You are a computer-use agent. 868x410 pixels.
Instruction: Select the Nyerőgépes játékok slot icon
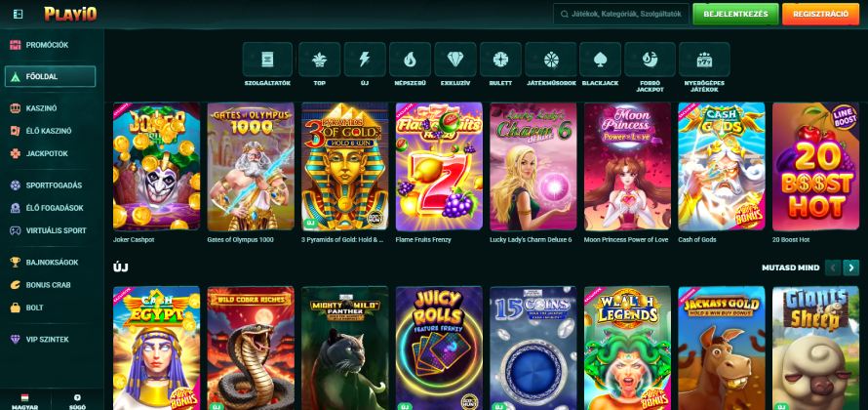pyautogui.click(x=696, y=61)
